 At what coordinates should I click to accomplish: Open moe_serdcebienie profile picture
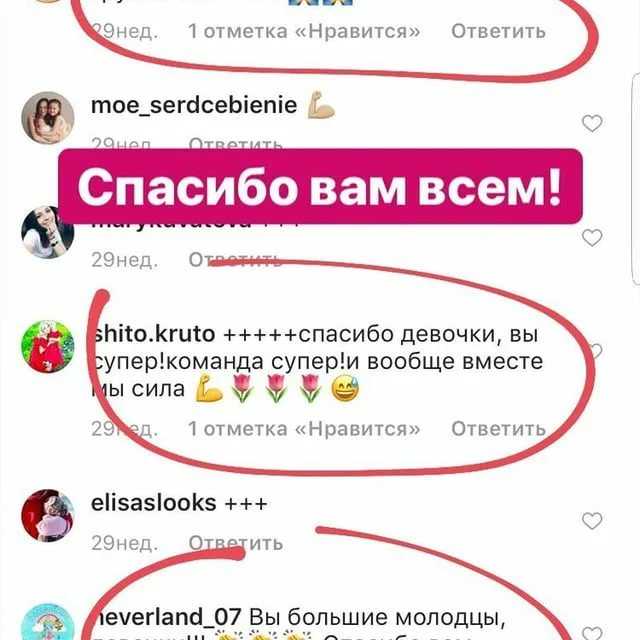pos(48,118)
